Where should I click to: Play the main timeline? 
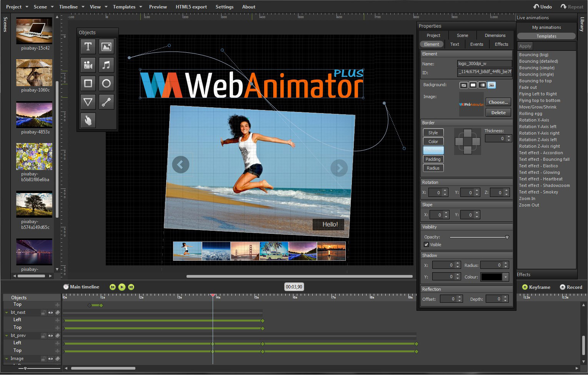pyautogui.click(x=122, y=287)
